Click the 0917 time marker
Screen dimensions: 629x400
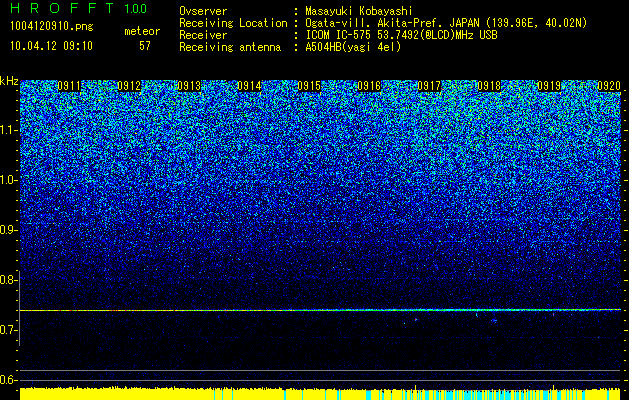pyautogui.click(x=429, y=86)
